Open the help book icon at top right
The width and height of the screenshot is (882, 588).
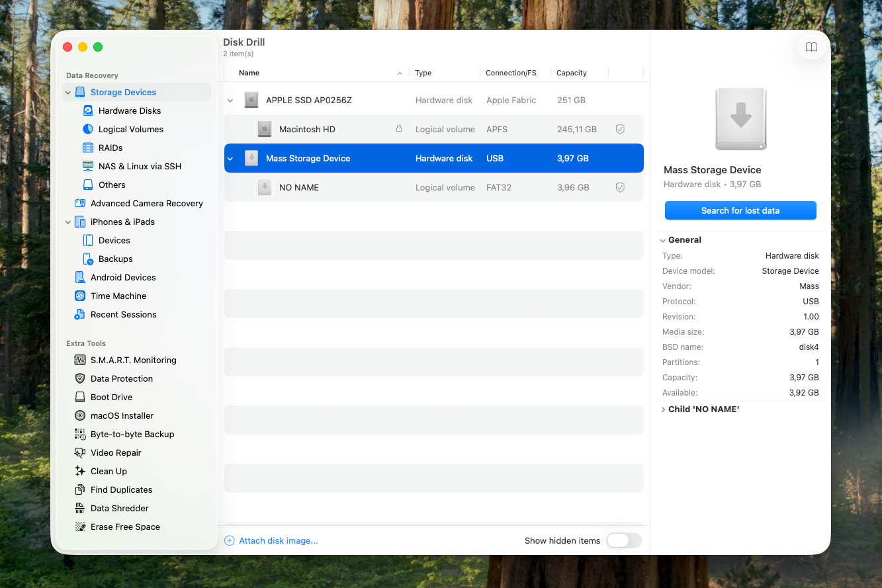[x=811, y=47]
